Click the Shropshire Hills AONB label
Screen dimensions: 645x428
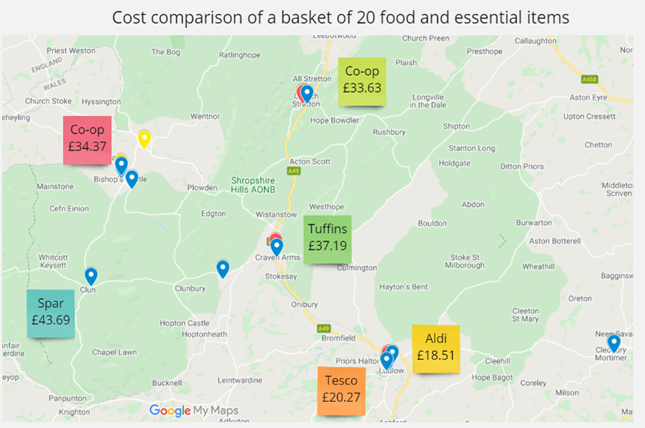coord(253,185)
